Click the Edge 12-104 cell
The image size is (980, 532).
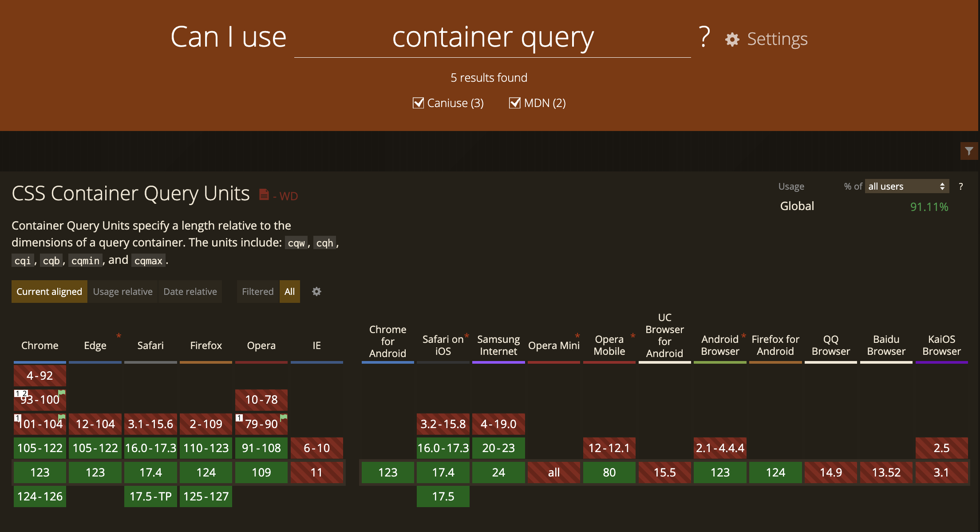[x=95, y=424]
